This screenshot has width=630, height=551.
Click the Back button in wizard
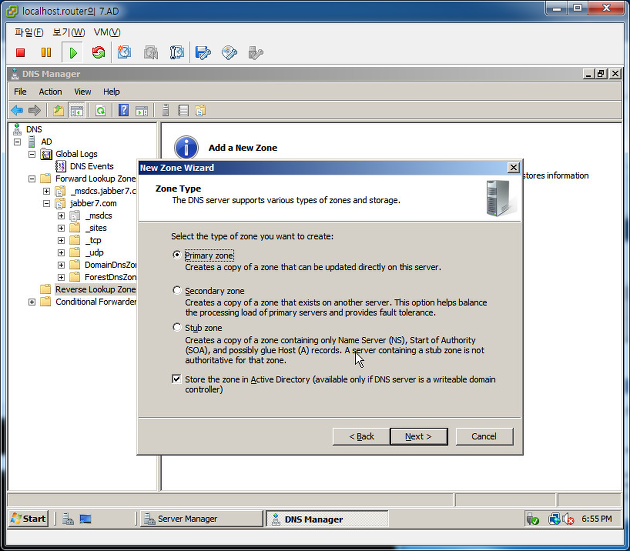point(361,436)
